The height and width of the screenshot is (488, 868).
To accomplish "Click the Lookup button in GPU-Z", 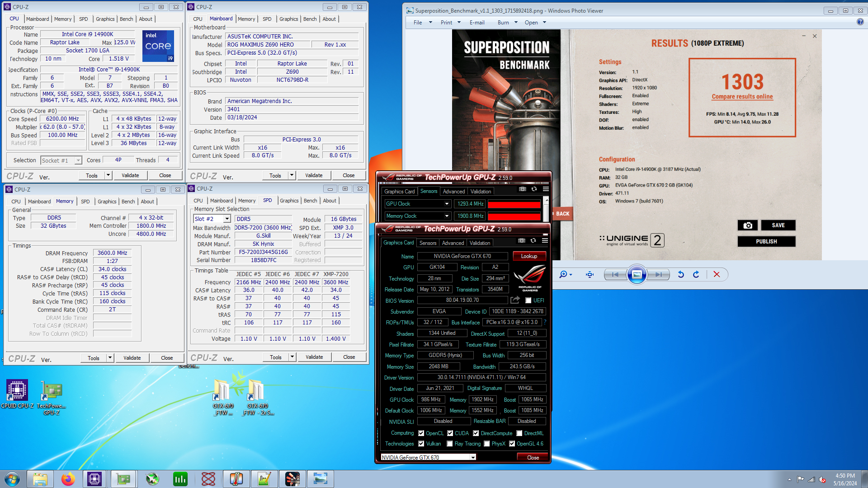I will 529,256.
